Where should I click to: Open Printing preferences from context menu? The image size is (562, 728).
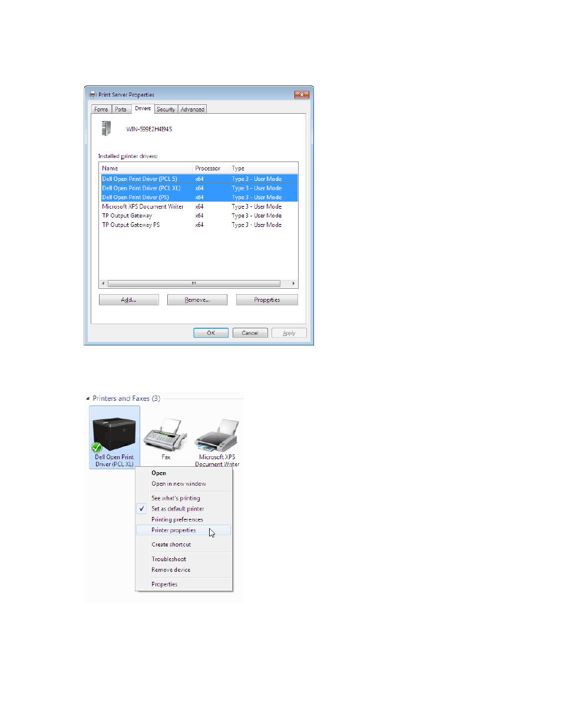(x=184, y=520)
